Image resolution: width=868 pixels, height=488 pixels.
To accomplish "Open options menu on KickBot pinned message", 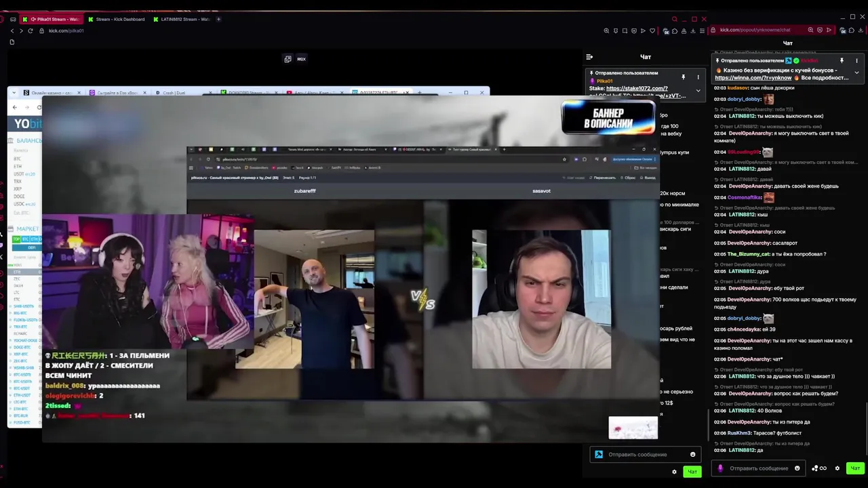I will (856, 61).
